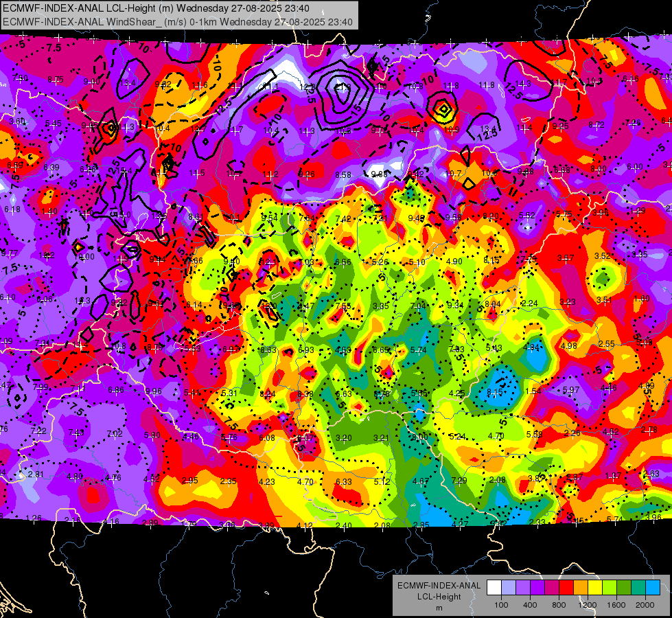
Task: Click the 1.29 grid value on map
Action: 638,211
